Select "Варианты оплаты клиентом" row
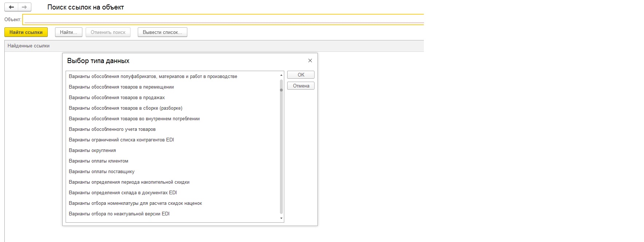The width and height of the screenshot is (644, 242). [x=173, y=161]
